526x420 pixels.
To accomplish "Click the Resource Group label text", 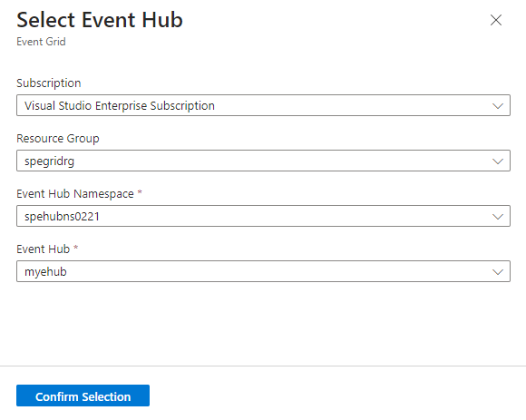I will click(58, 139).
